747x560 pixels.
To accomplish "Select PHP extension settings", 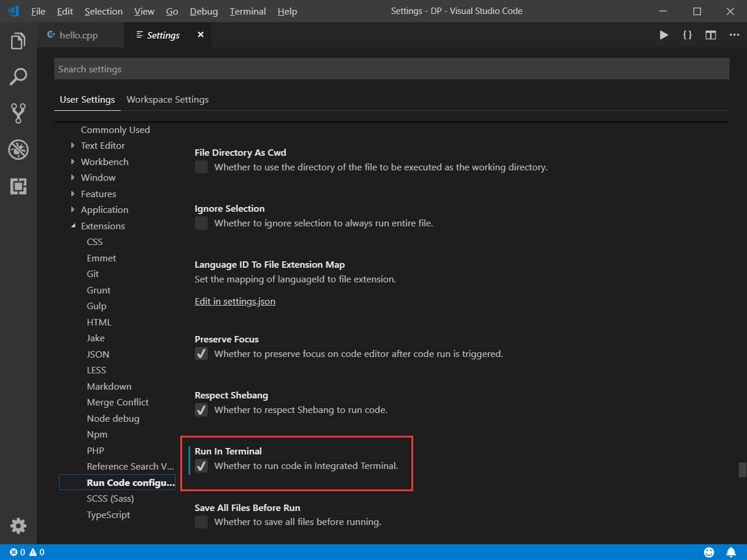I will tap(96, 450).
